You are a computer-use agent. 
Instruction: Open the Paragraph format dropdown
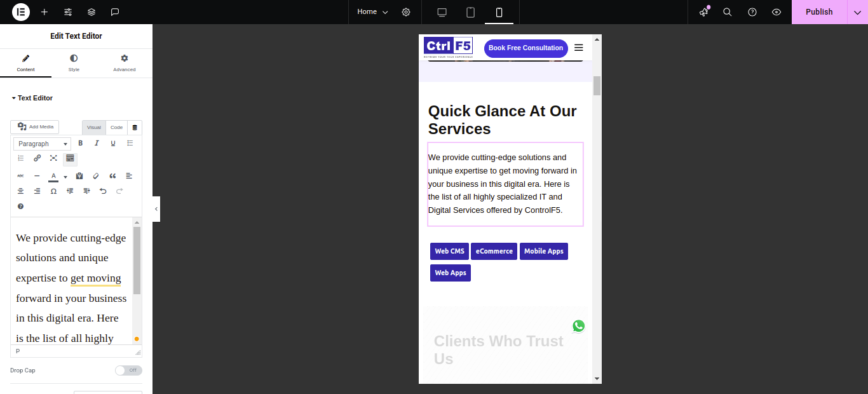click(x=43, y=144)
